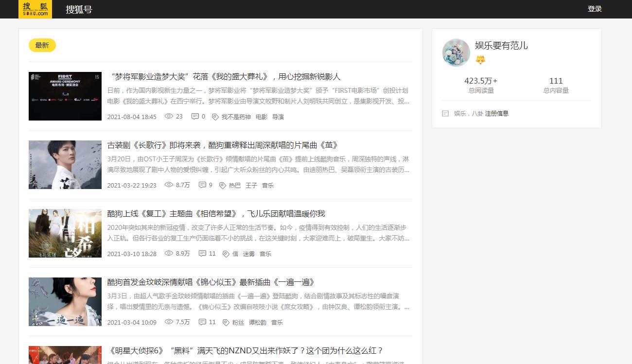The width and height of the screenshot is (632, 364).
Task: Select tag 粉丝
Action: (x=238, y=323)
